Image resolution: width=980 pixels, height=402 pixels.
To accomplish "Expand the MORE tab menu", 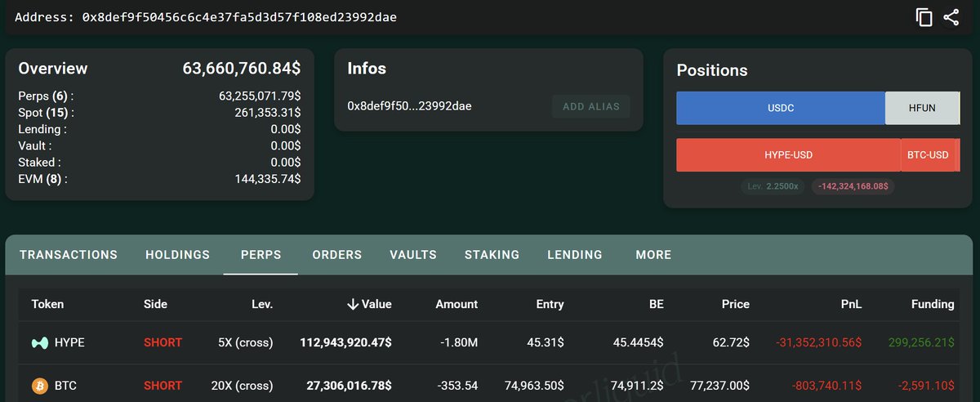I will 653,255.
